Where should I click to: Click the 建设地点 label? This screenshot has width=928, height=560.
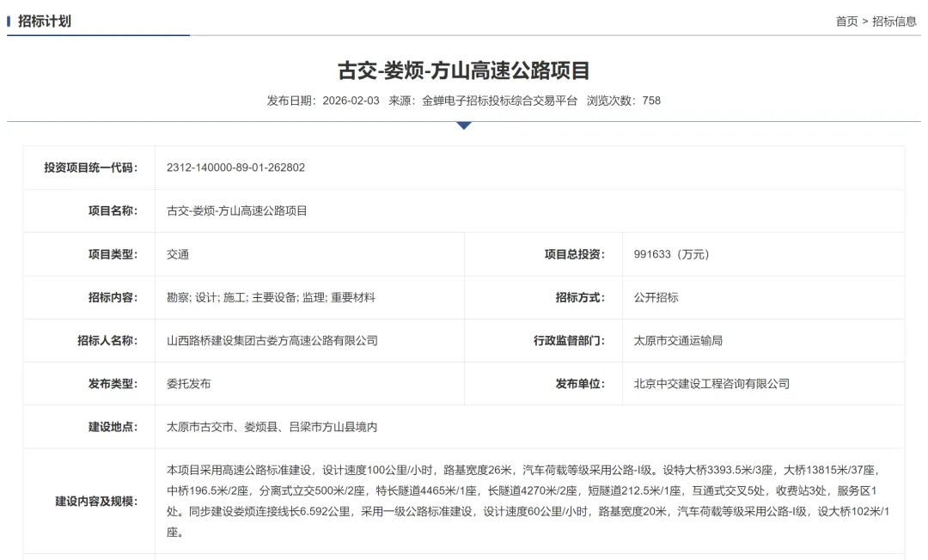[x=113, y=427]
